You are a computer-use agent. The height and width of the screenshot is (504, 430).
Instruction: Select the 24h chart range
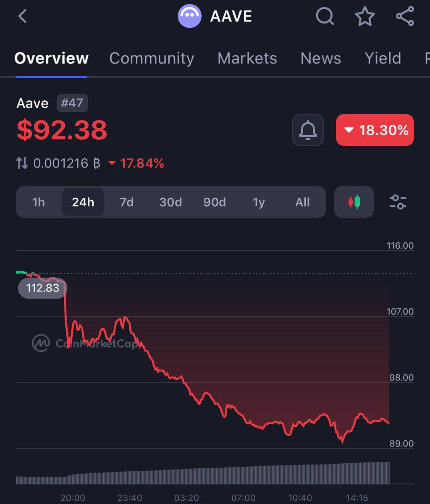click(x=83, y=202)
